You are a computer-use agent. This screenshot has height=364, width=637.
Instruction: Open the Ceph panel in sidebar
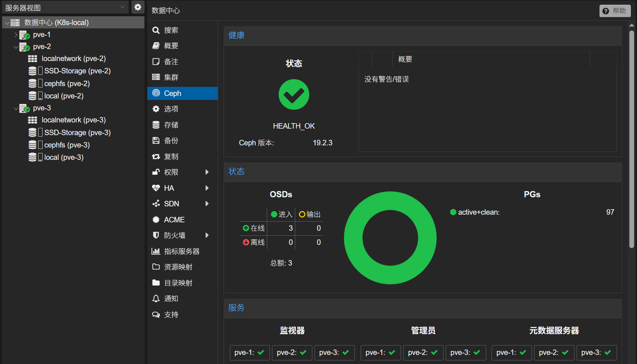tap(172, 93)
